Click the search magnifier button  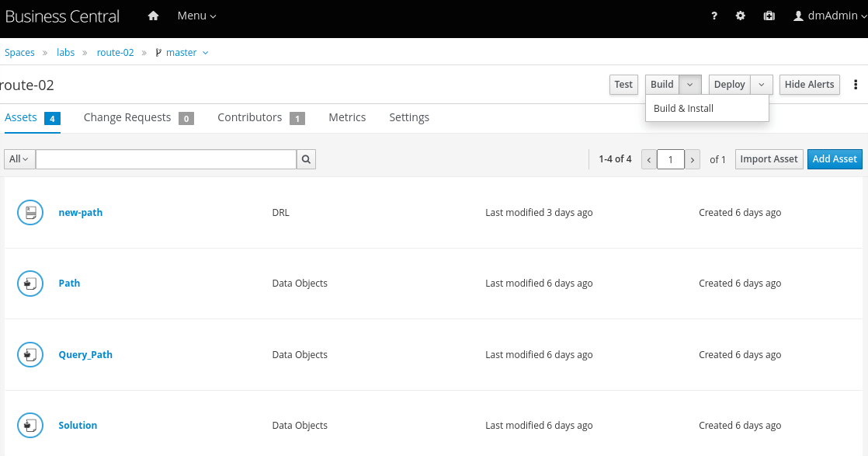coord(306,159)
